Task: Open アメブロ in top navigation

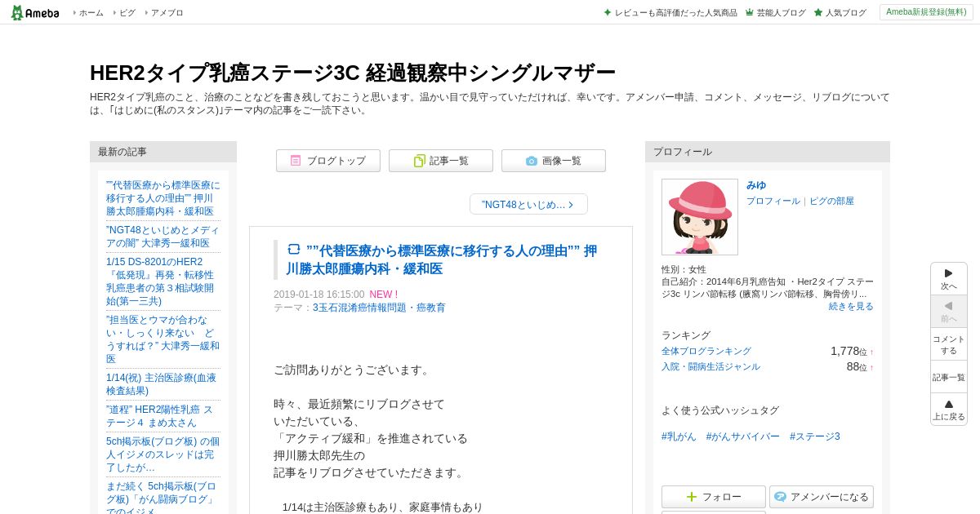Action: click(167, 13)
